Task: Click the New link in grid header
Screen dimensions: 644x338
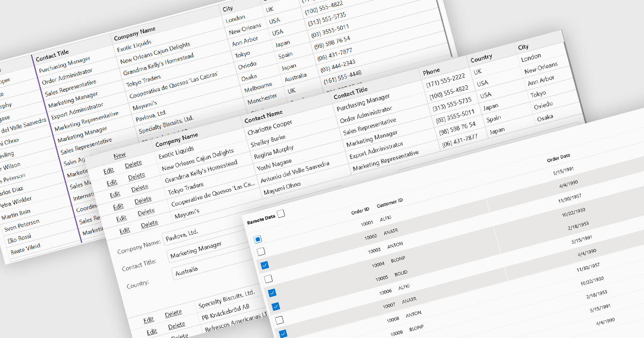Action: click(x=120, y=156)
